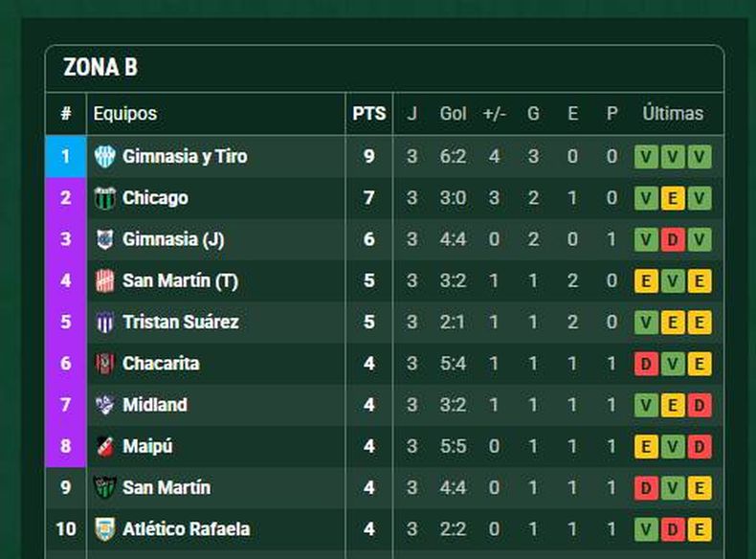
Task: Click the Últimas column header
Action: (673, 114)
